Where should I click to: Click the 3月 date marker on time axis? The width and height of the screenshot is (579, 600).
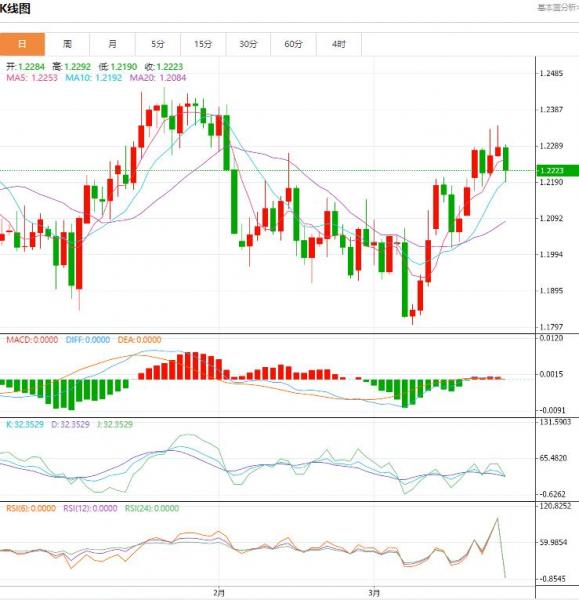click(x=374, y=593)
